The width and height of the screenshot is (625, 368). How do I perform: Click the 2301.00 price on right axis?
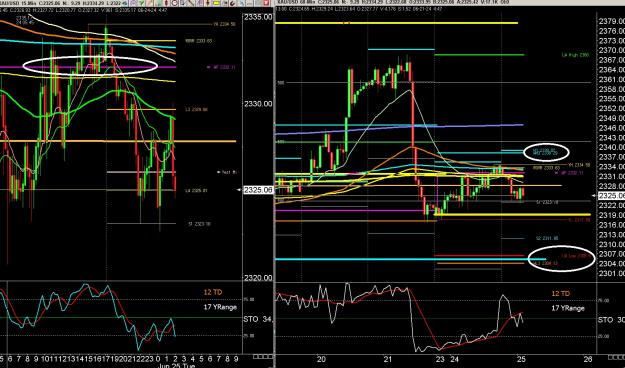tap(611, 273)
